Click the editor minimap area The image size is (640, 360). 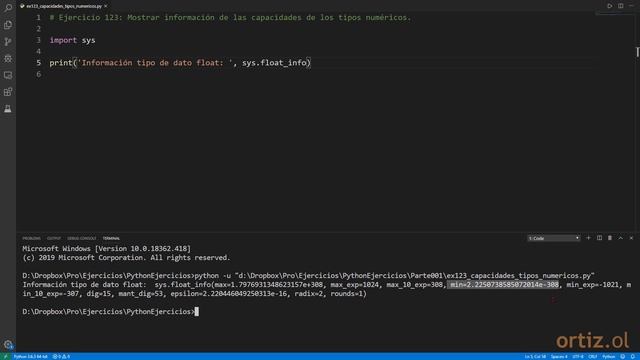click(x=614, y=14)
